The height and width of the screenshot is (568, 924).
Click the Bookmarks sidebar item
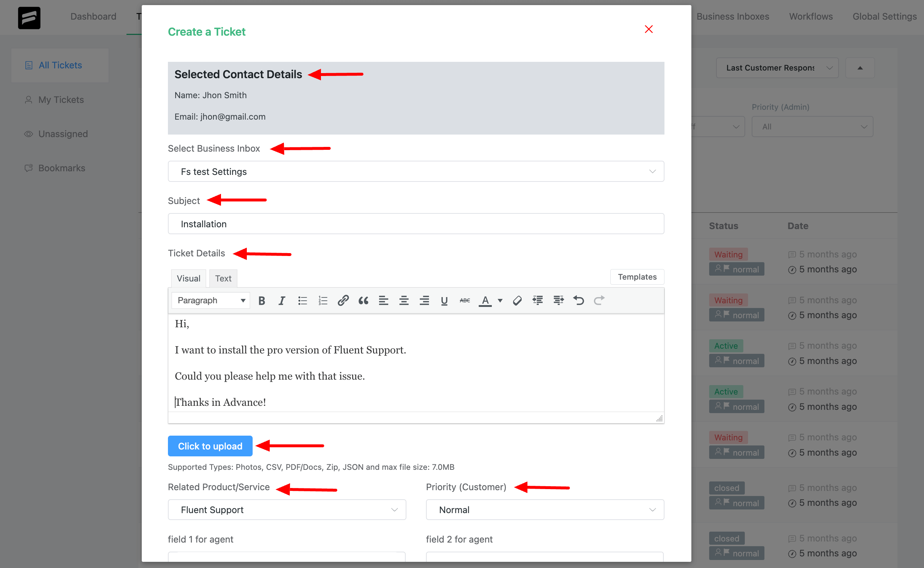coord(61,167)
